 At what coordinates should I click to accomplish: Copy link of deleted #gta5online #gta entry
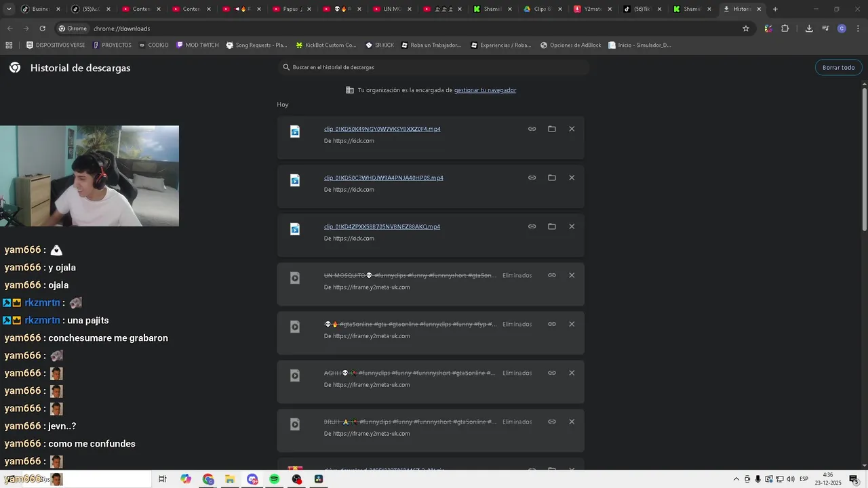tap(552, 324)
